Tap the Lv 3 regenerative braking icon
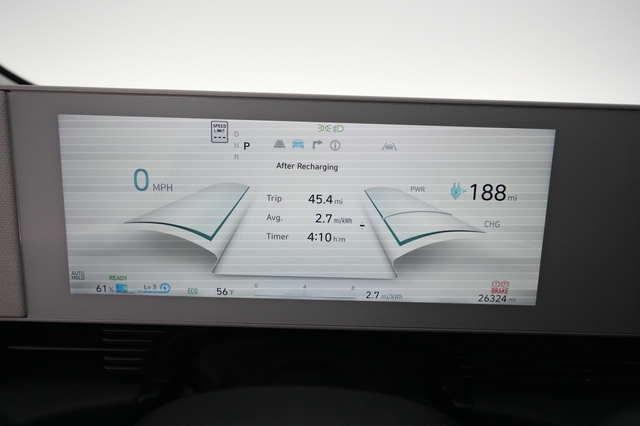Screen dimensions: 640x426 coord(154,288)
